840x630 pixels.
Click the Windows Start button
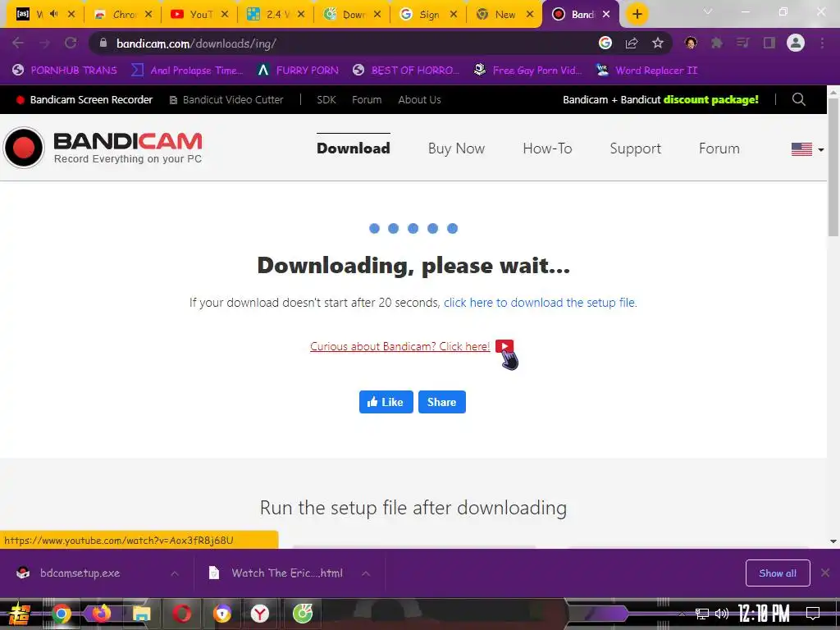tap(19, 614)
